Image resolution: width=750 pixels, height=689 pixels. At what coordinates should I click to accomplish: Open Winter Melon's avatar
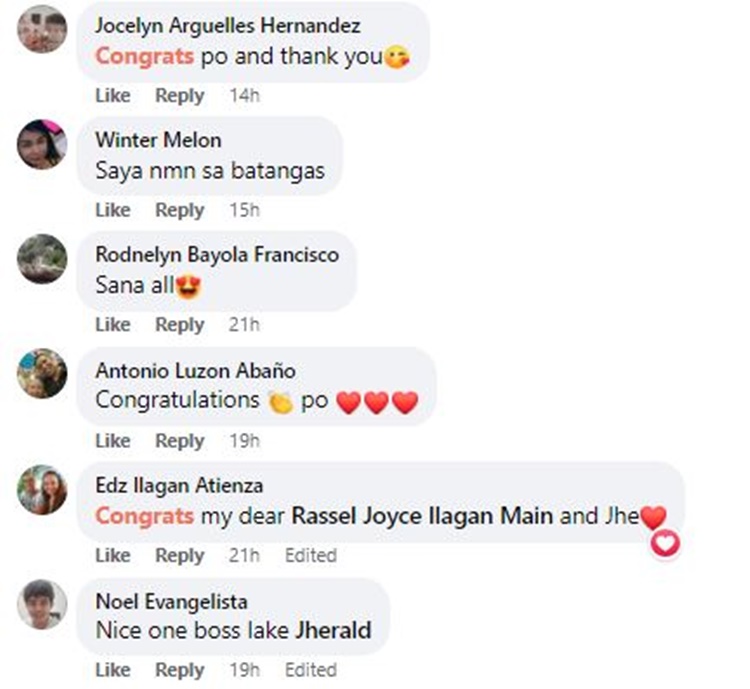(x=42, y=144)
